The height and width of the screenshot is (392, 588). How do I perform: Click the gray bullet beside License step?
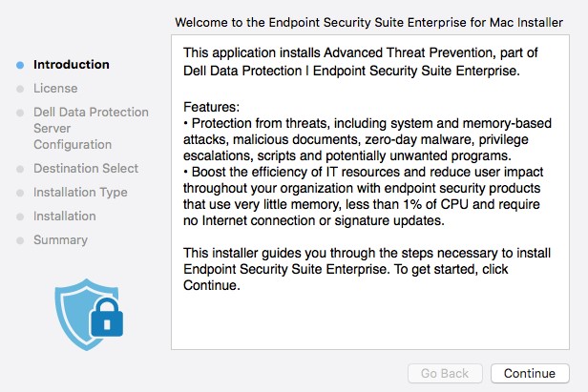(x=20, y=89)
